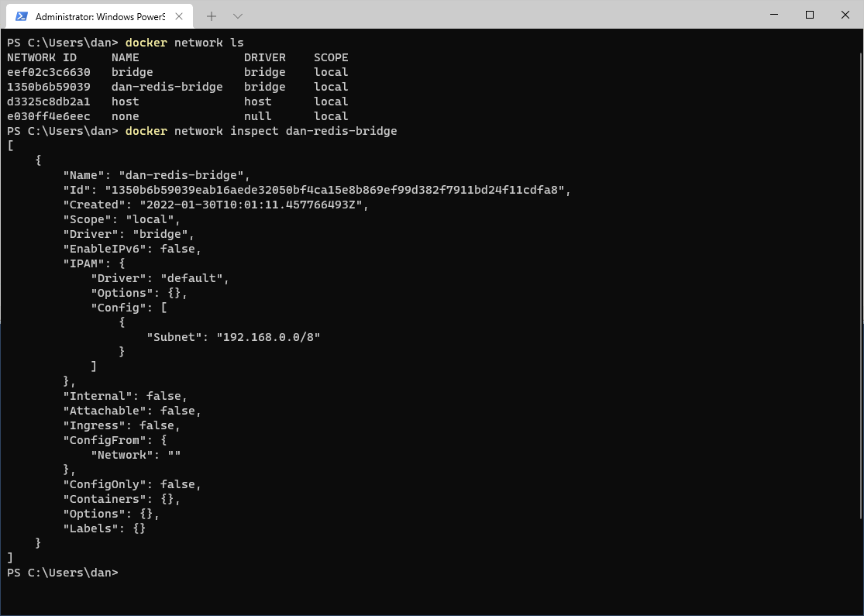Click the network ID eef02c3c6630
The width and height of the screenshot is (864, 616).
[x=49, y=72]
